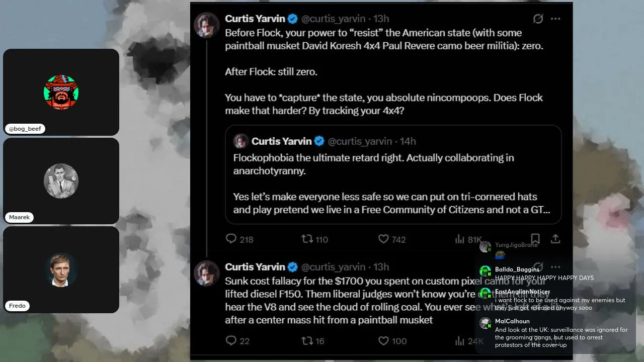View analytics of first tweet showing 81K

click(x=468, y=239)
